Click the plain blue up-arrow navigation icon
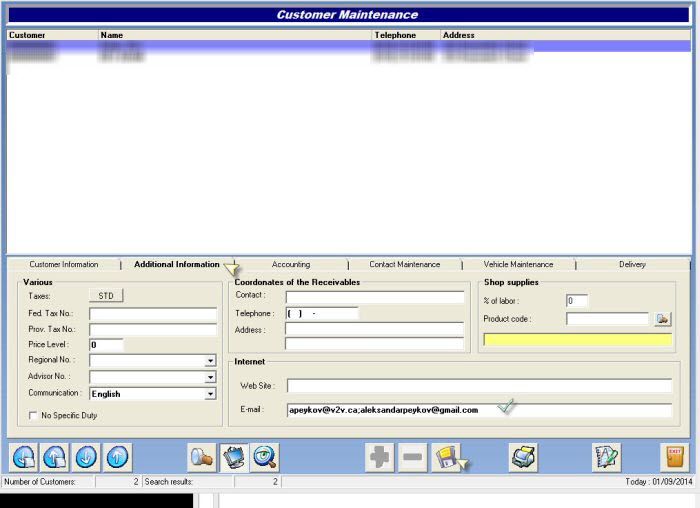 (x=117, y=457)
